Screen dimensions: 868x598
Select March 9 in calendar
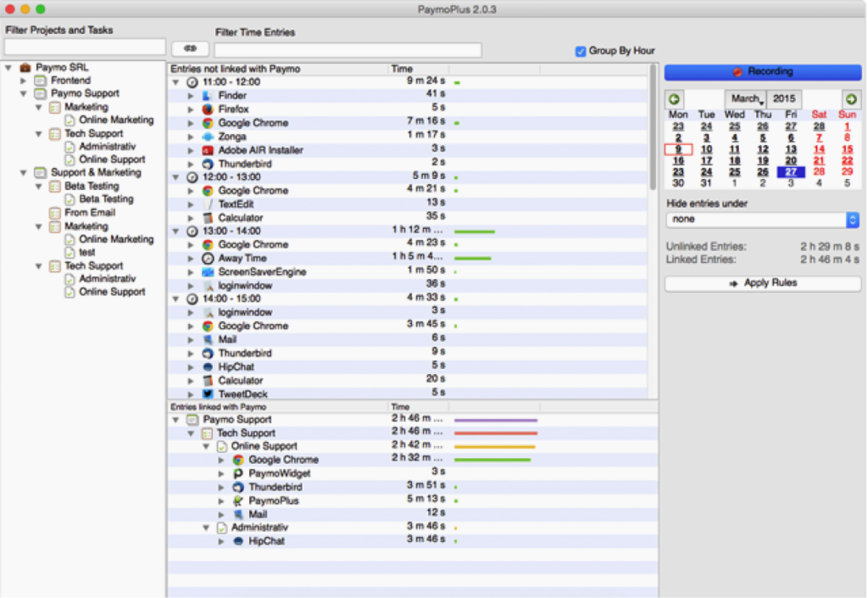click(x=678, y=149)
